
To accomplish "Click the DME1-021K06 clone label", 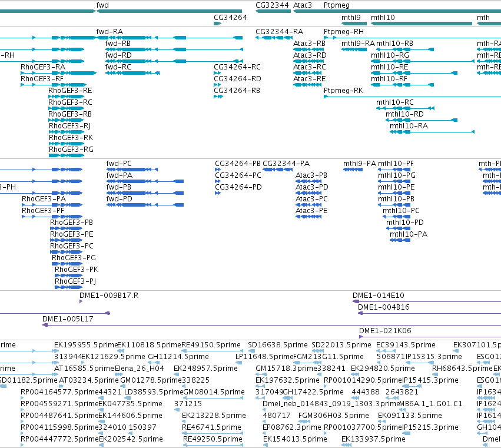I will pyautogui.click(x=385, y=331).
